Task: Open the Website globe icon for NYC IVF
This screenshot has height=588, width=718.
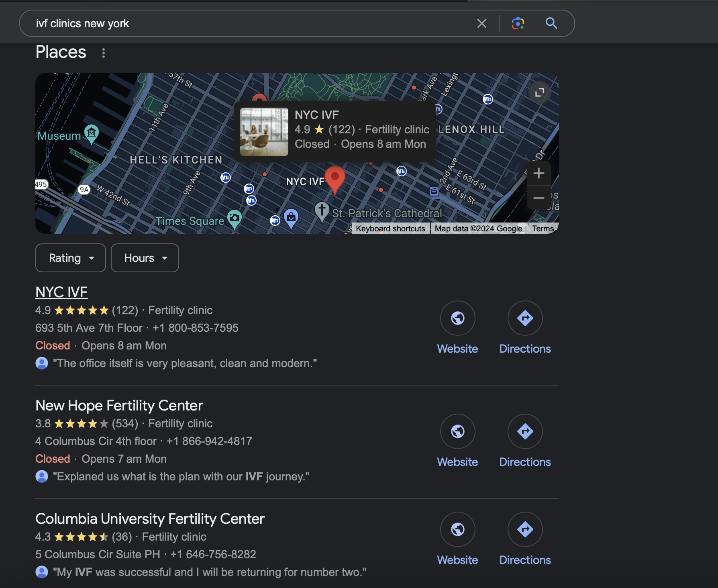Action: 457,318
